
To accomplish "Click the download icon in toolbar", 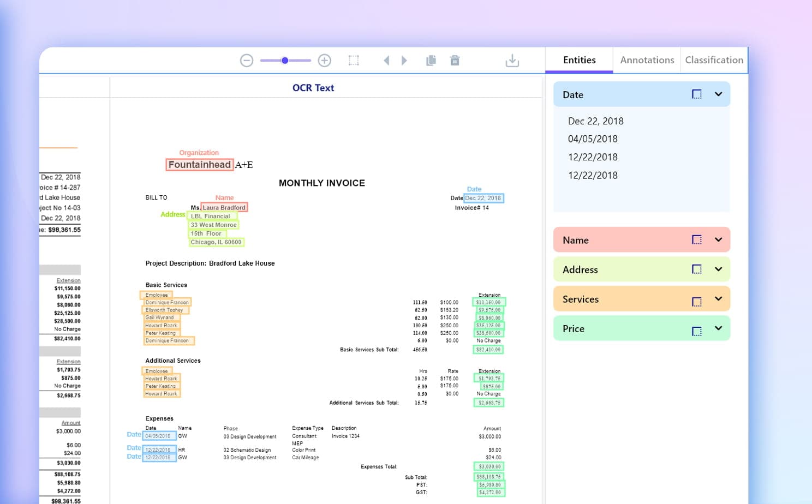I will pos(512,61).
